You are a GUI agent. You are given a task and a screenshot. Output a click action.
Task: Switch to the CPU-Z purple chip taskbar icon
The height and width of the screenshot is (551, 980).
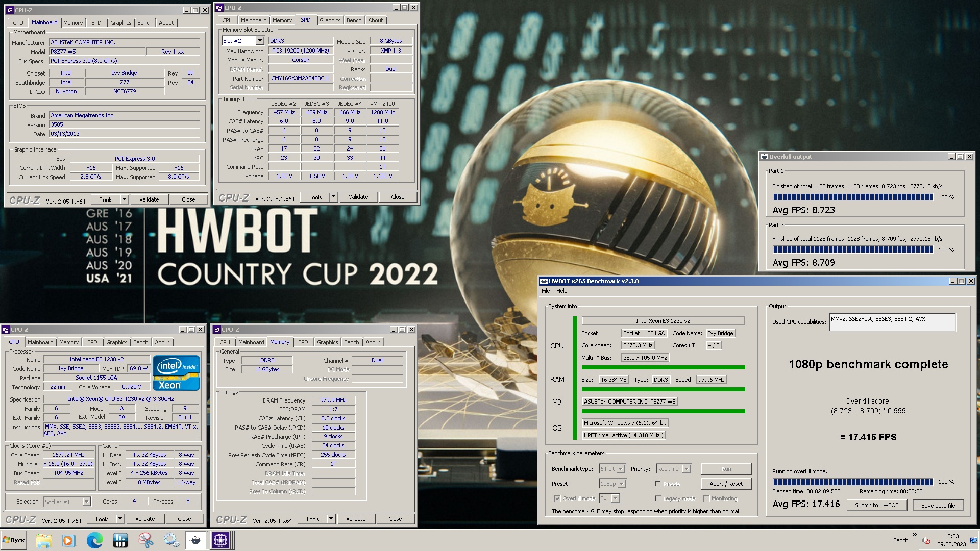click(x=222, y=540)
